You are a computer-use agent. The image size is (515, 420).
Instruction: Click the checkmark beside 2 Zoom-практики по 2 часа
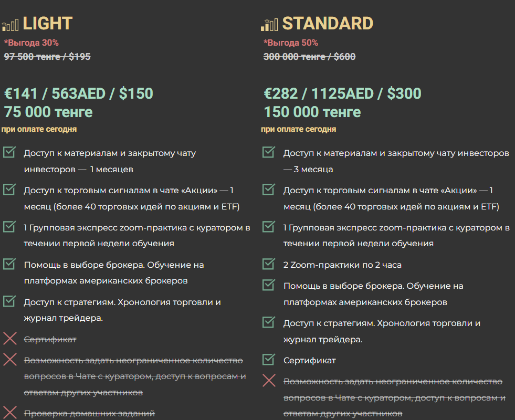pyautogui.click(x=269, y=264)
